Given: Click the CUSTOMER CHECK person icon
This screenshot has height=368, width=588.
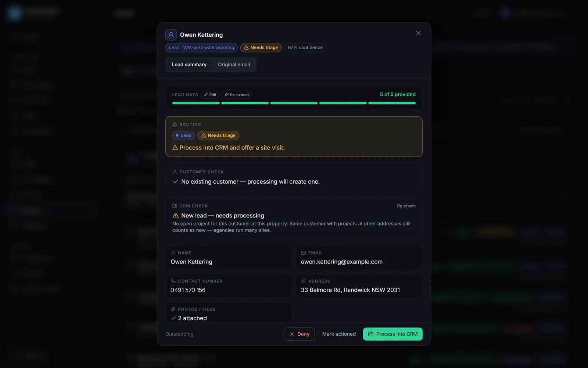Looking at the screenshot, I should [175, 172].
